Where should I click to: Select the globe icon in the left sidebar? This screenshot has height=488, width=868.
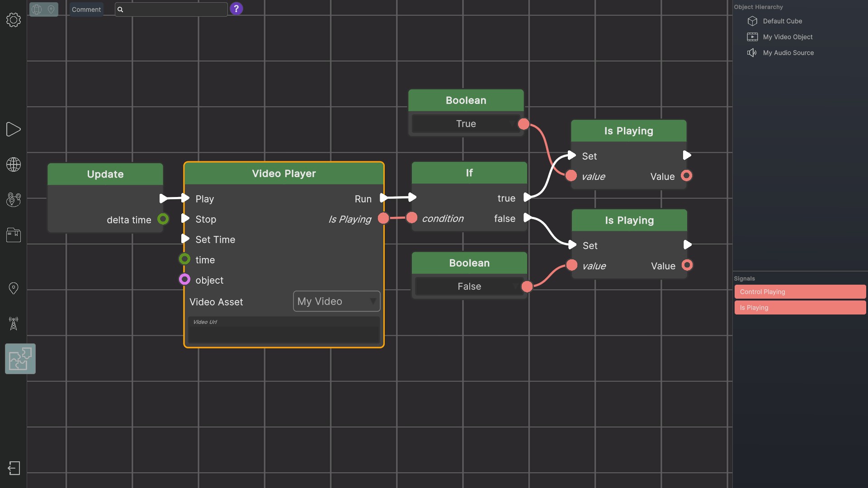tap(13, 165)
